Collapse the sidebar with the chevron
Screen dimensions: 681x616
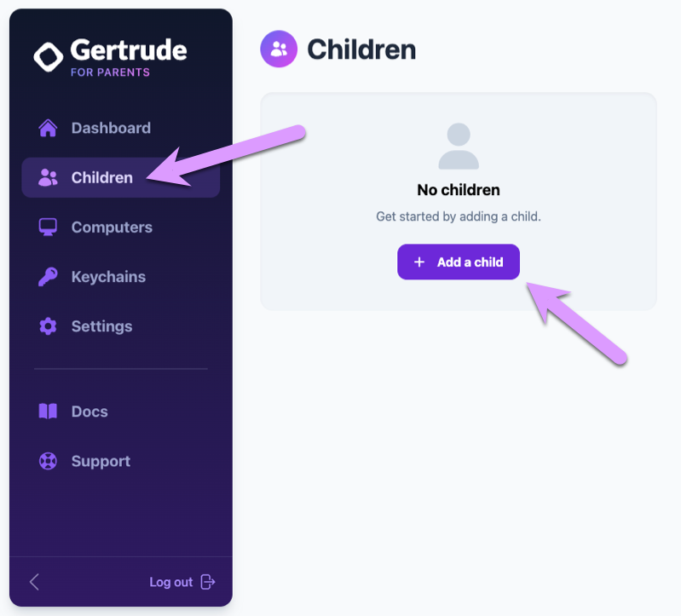[x=34, y=582]
